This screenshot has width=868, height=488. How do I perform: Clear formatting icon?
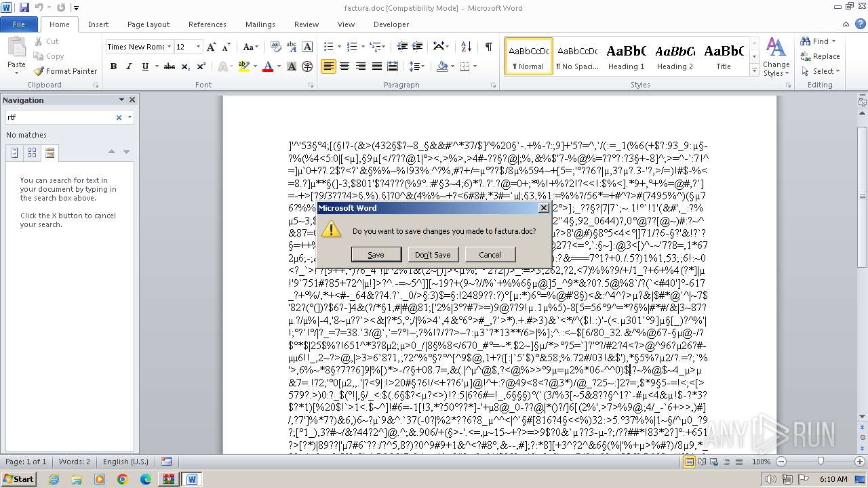click(276, 47)
